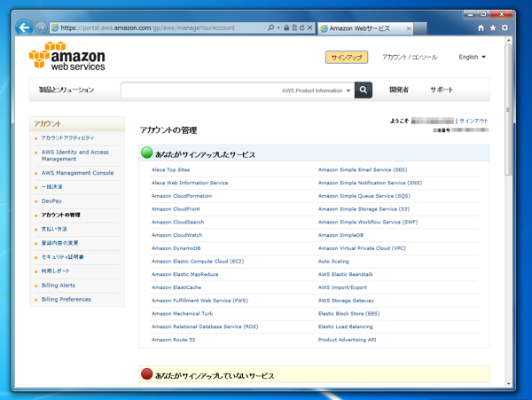Screen dimensions: 532x400
Task: Close the Amazon Web サービス tab
Action: 409,28
